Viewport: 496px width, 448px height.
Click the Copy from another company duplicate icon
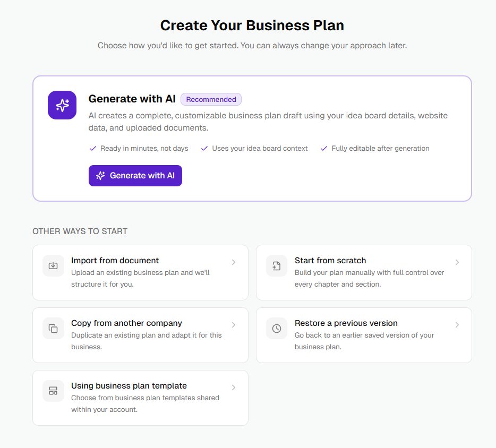pos(53,328)
